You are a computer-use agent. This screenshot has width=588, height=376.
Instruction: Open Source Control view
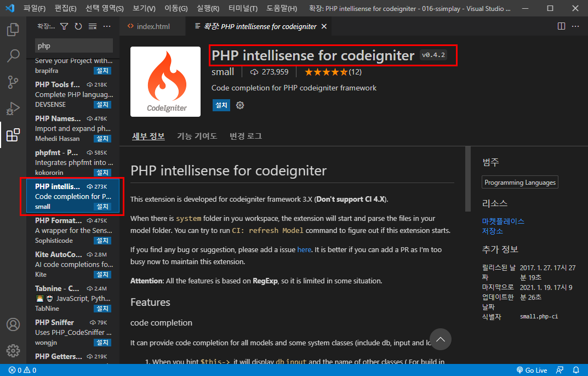coord(13,82)
